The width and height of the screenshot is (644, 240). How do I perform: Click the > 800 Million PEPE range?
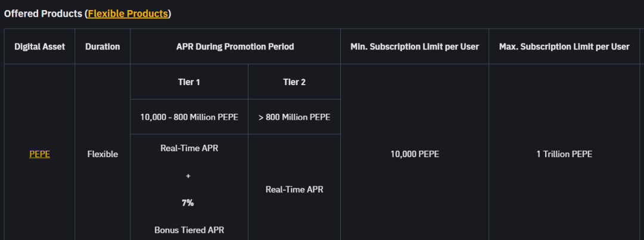click(x=294, y=117)
